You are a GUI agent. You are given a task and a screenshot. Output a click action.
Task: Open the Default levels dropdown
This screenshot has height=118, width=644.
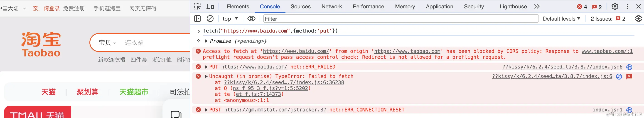click(x=561, y=19)
